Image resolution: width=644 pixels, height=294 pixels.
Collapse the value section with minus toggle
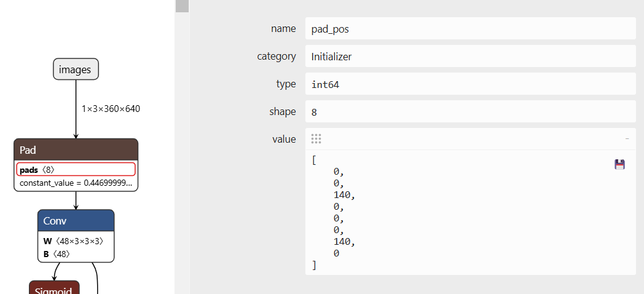[x=627, y=139]
